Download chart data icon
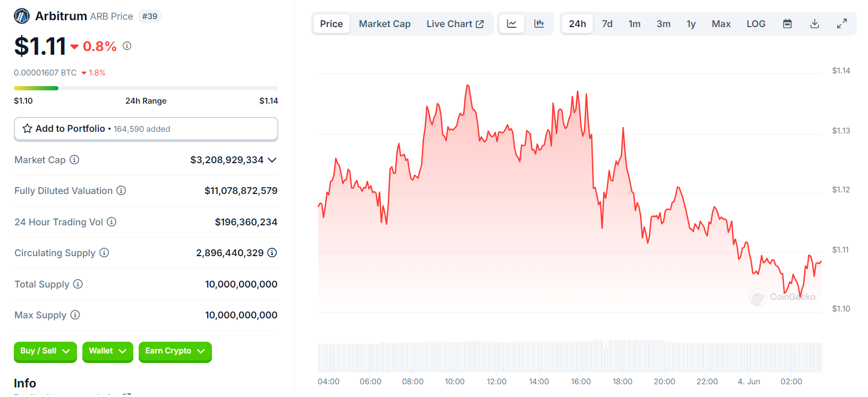Image resolution: width=868 pixels, height=397 pixels. coord(814,24)
